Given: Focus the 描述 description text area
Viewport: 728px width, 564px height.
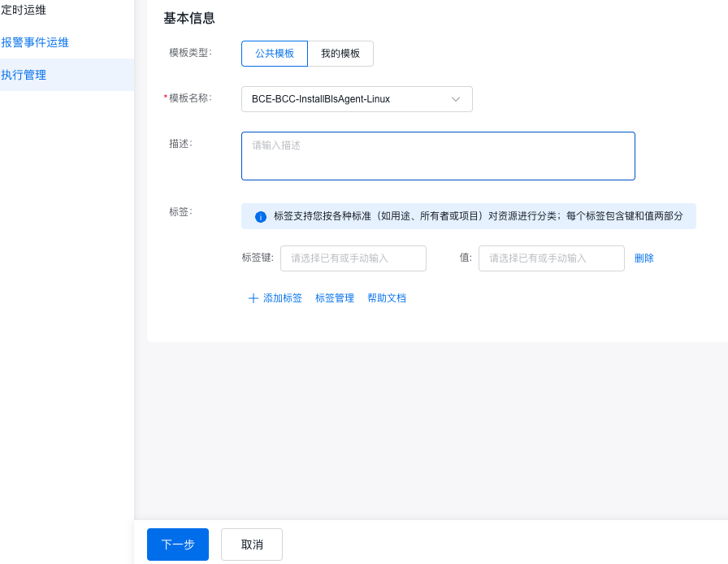Looking at the screenshot, I should point(438,156).
